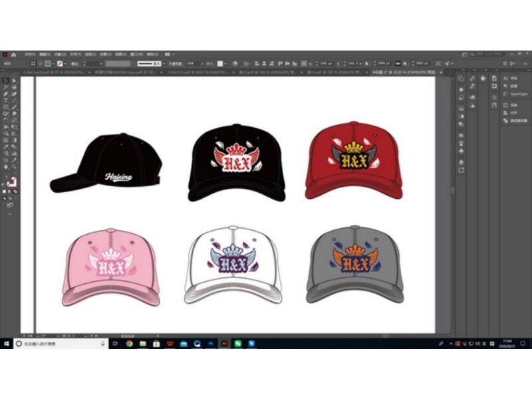Screen dimensions: 532x399
Task: Pick the Magic Wand tool
Action: click(6, 87)
